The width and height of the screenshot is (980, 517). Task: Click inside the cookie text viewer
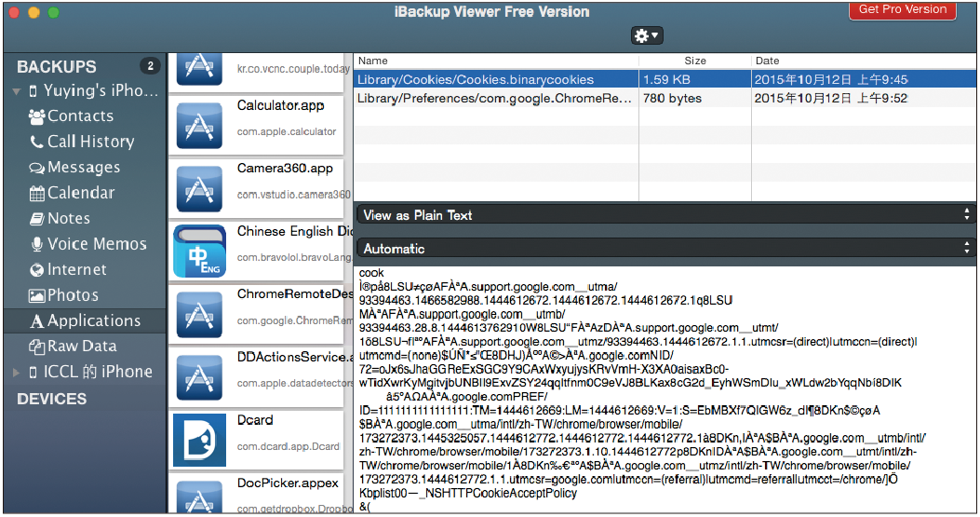click(665, 389)
